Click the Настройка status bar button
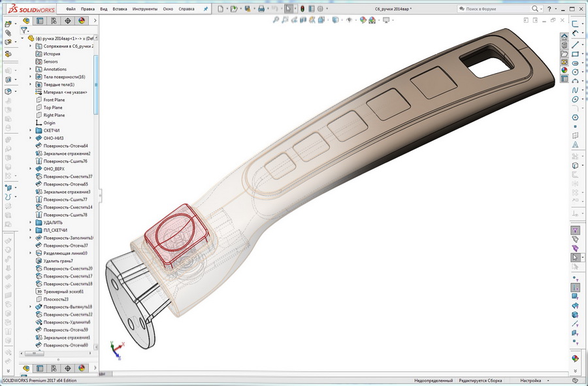Viewport: 588px width, 386px height. pos(531,380)
